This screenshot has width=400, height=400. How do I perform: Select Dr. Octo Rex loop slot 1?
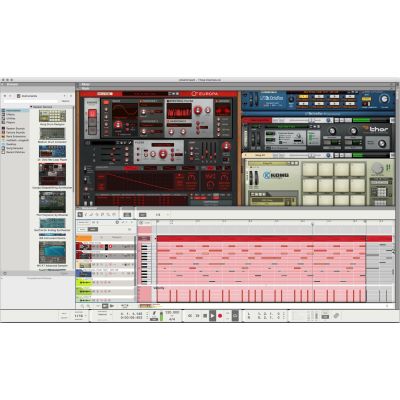(303, 97)
